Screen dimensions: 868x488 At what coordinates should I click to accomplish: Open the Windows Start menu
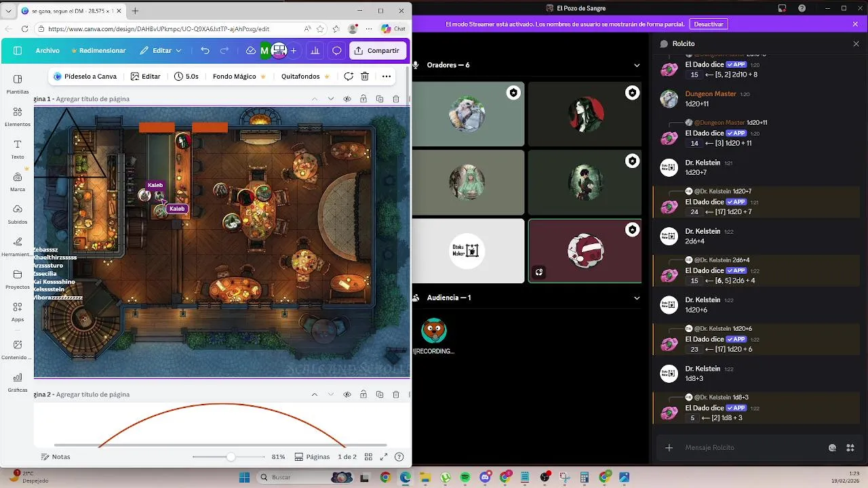click(x=244, y=477)
